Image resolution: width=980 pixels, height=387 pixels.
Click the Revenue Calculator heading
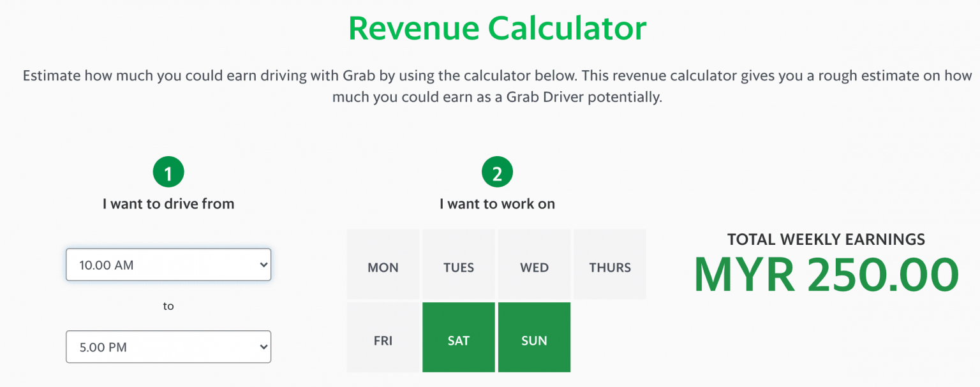[497, 28]
